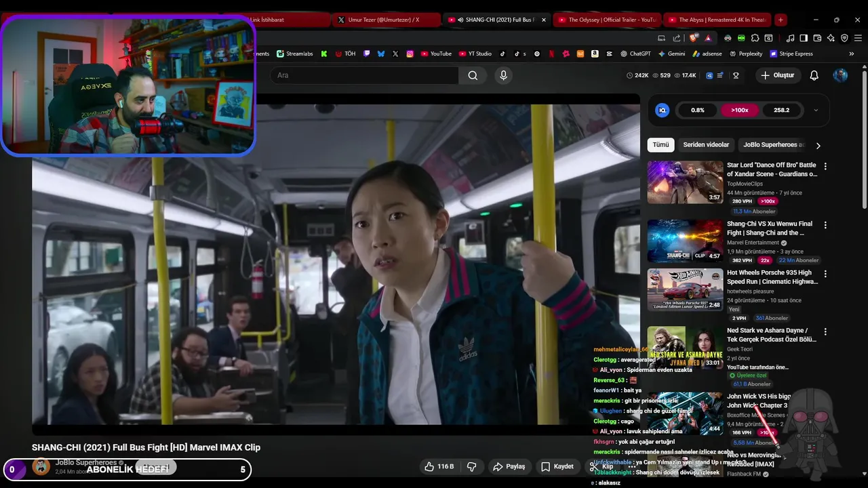Switch to The Abyss Remastered 4K tab
Viewport: 868px width, 488px height.
[x=717, y=20]
